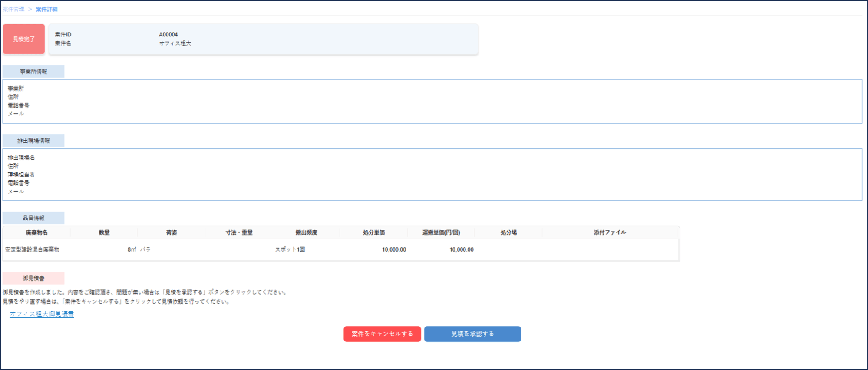Click the case name オフィス粗大
Image resolution: width=868 pixels, height=370 pixels.
(x=175, y=43)
